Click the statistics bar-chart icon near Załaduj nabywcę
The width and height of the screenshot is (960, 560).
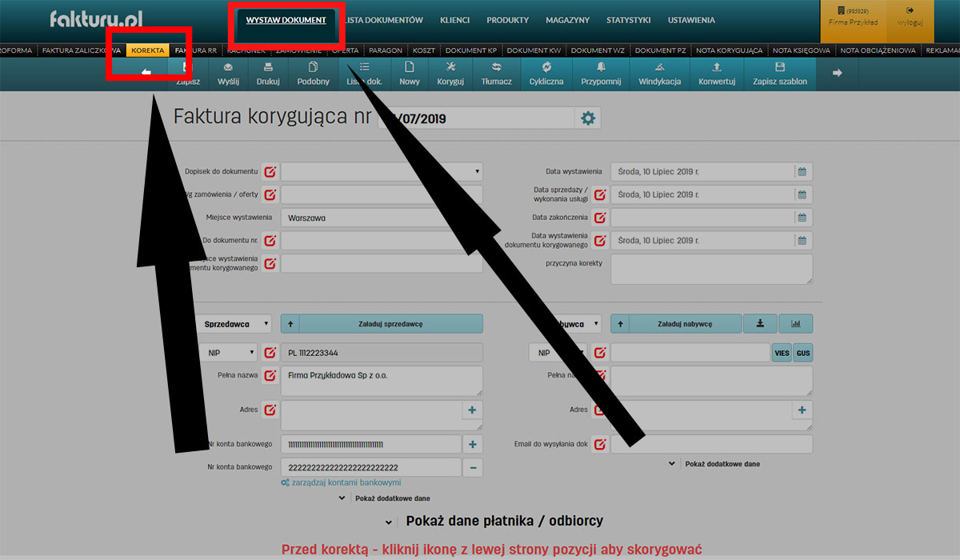tap(796, 323)
